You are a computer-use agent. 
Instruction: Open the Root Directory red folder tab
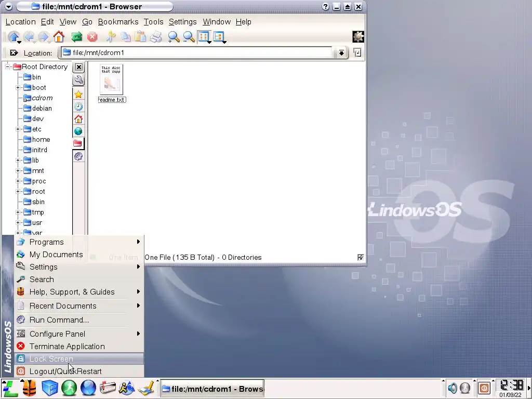78,143
